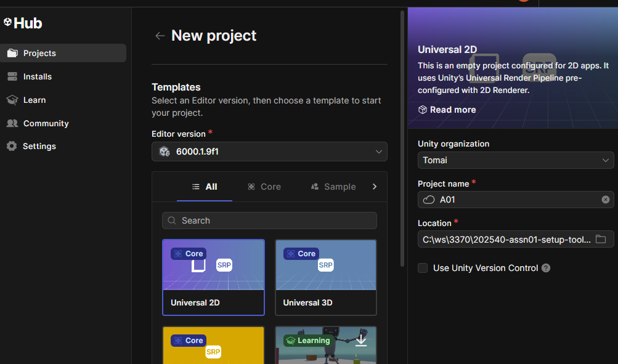
Task: Expand the Unity organization dropdown showing Tomai
Action: coord(516,160)
